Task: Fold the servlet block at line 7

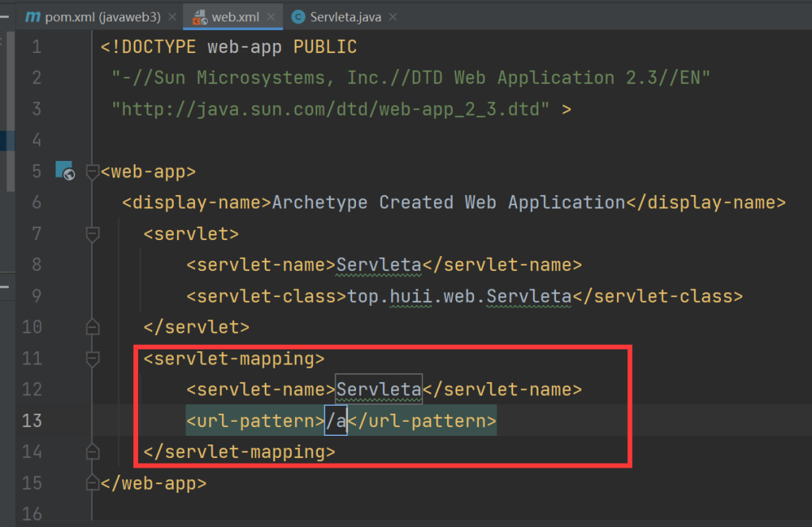Action: [x=92, y=234]
